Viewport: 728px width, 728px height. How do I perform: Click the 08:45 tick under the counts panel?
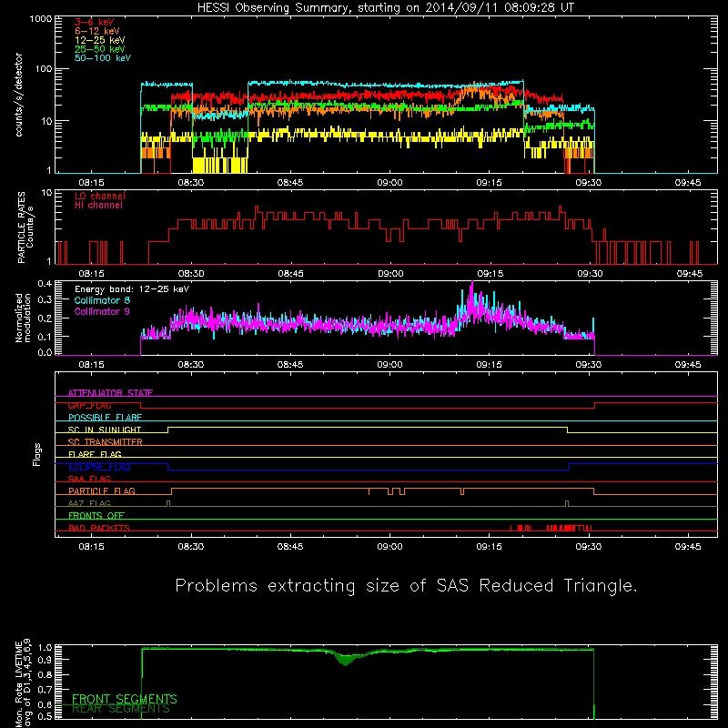pyautogui.click(x=290, y=183)
